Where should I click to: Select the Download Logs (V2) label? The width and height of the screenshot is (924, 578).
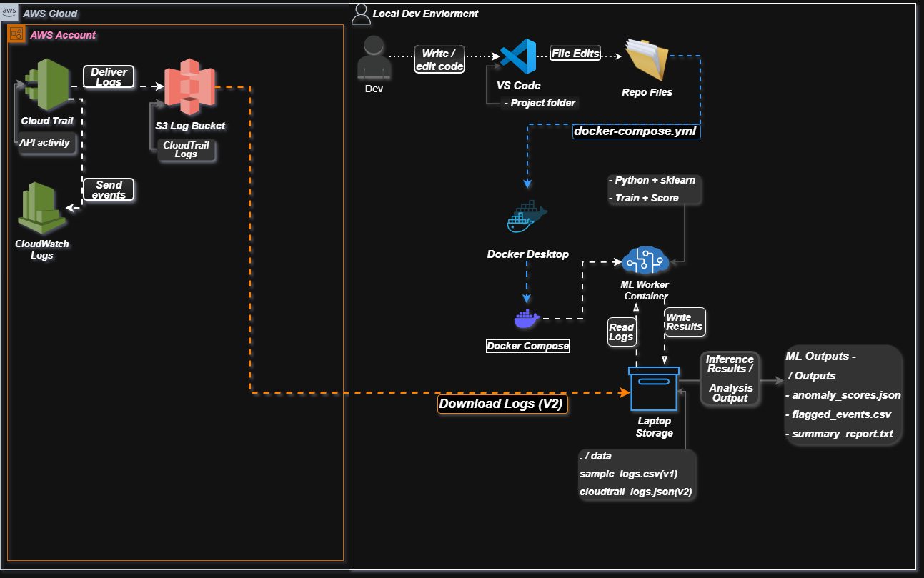click(x=502, y=404)
